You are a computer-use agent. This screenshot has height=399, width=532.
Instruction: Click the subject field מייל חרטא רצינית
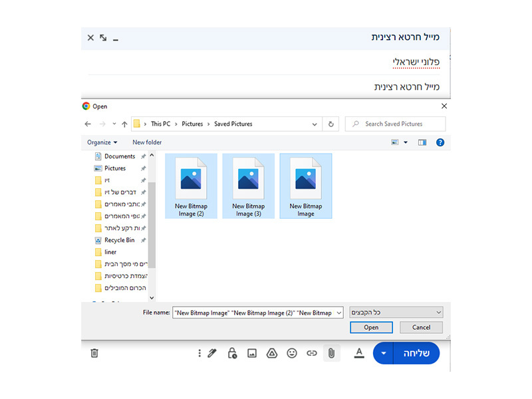pos(407,87)
